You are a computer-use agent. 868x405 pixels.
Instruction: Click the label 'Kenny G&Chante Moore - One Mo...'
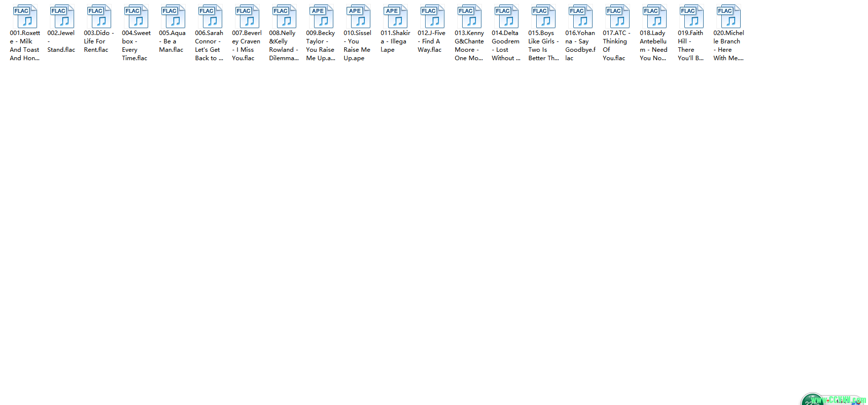(x=470, y=45)
